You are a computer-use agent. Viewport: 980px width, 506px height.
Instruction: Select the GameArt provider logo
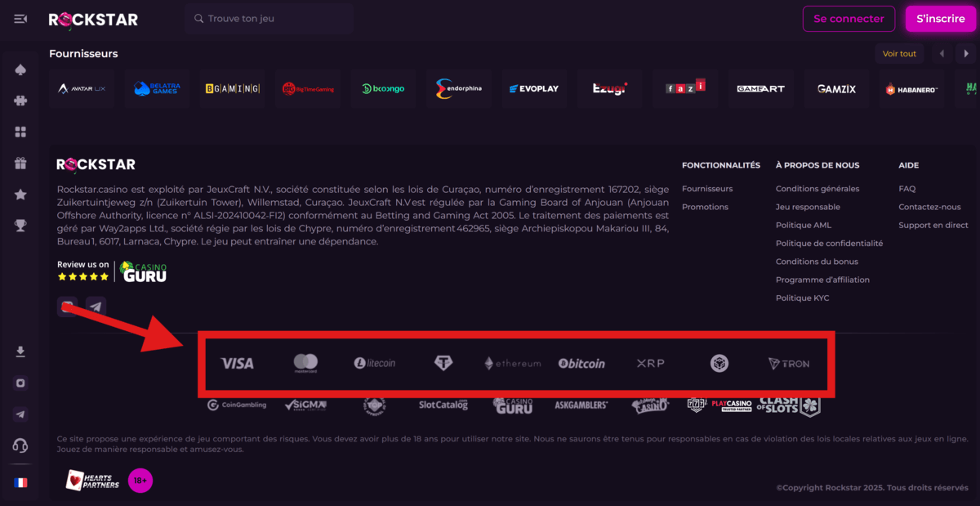click(x=760, y=88)
